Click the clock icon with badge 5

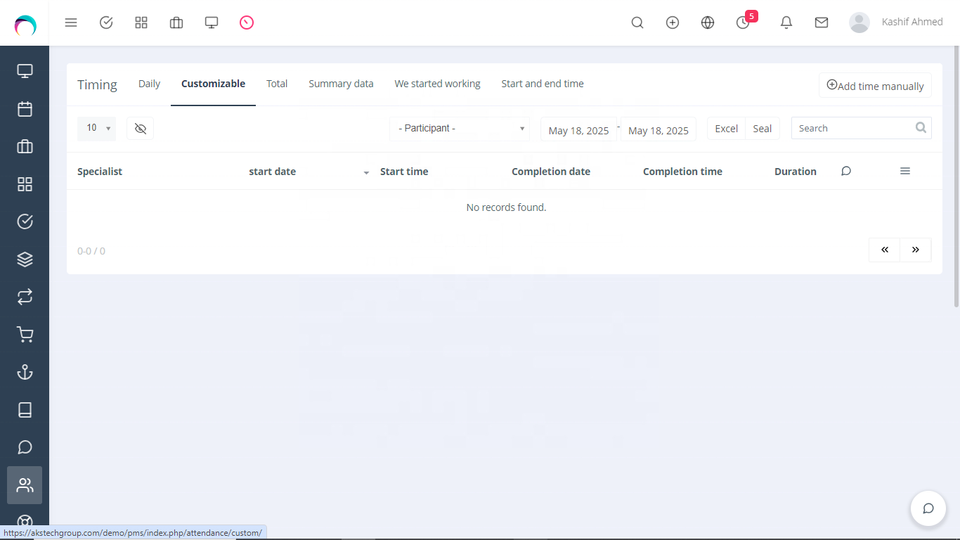tap(743, 22)
